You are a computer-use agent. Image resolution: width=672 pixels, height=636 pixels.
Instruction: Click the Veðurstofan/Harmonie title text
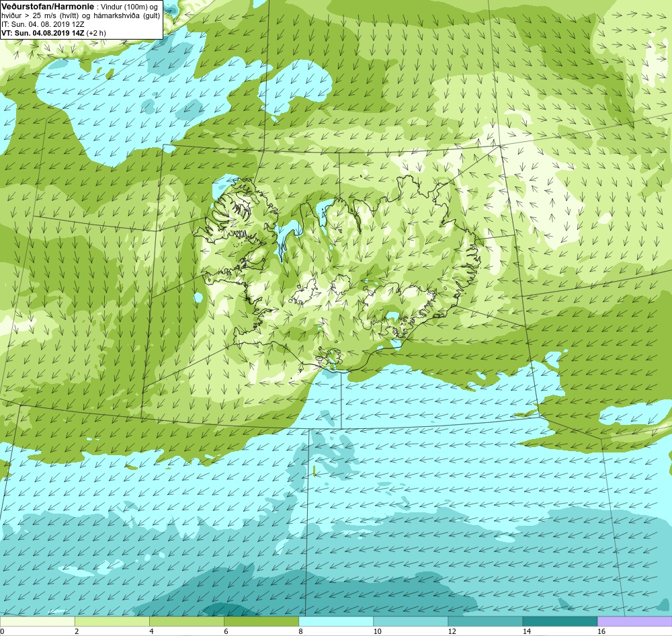pos(47,7)
